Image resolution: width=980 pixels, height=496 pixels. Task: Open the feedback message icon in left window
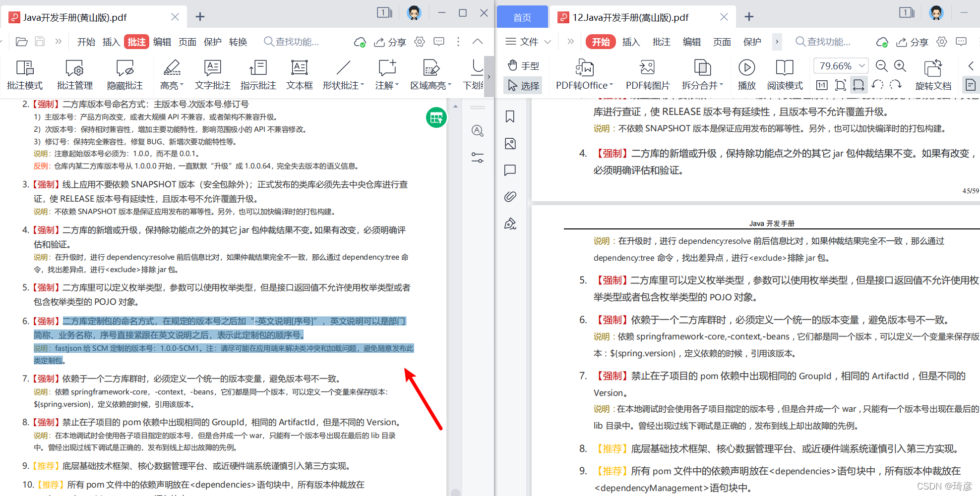pos(439,42)
